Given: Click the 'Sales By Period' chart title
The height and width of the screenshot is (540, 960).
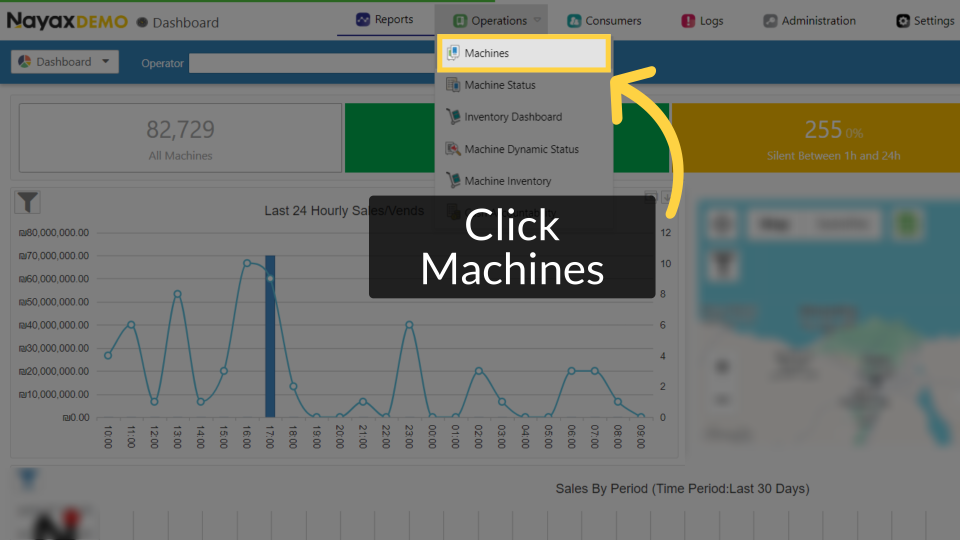Looking at the screenshot, I should click(682, 489).
